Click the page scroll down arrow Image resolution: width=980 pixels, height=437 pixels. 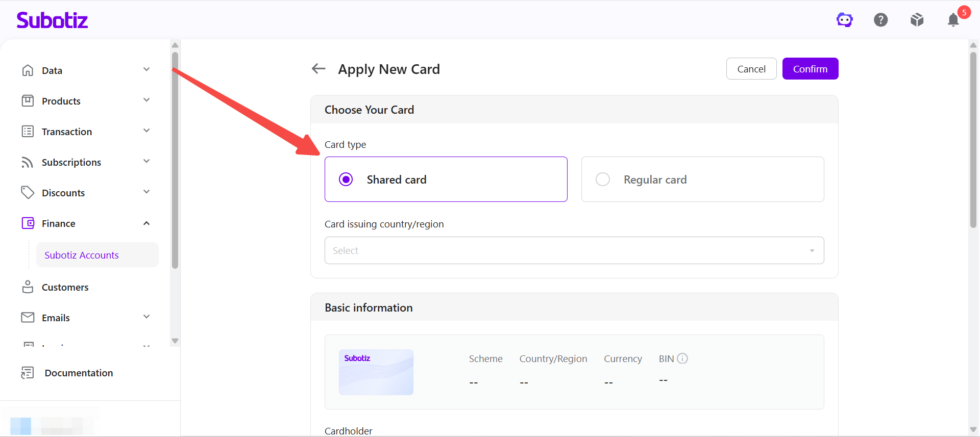point(973,430)
